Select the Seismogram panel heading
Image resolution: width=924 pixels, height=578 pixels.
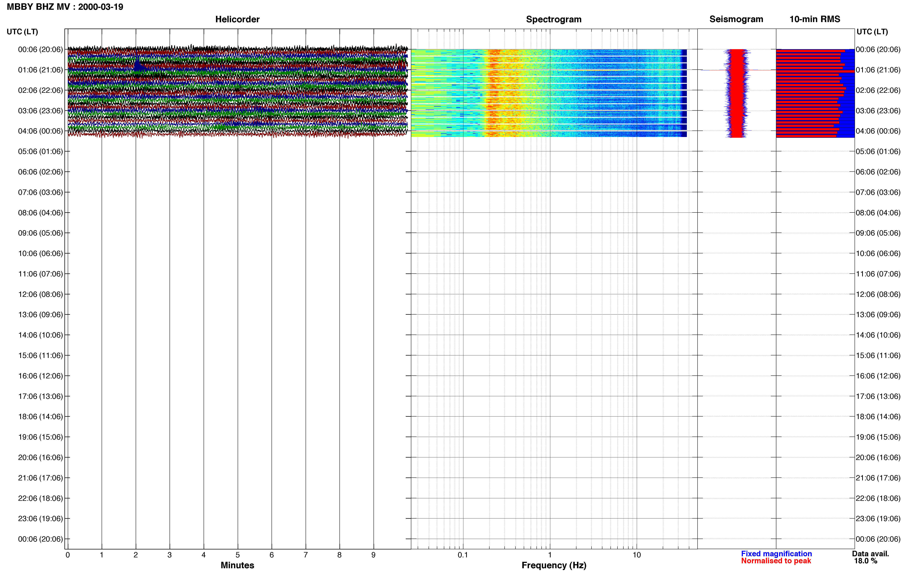736,19
